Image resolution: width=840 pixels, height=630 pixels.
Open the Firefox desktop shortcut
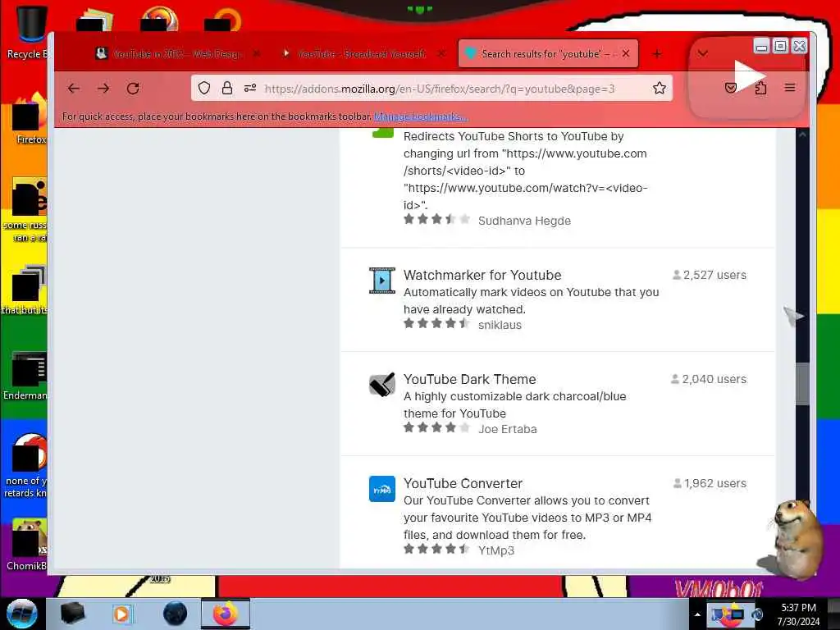coord(30,118)
